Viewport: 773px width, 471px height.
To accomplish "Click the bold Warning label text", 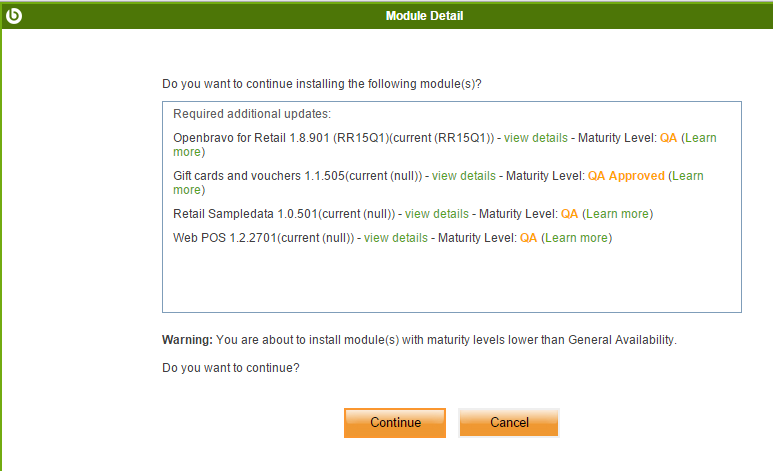I will (x=187, y=339).
